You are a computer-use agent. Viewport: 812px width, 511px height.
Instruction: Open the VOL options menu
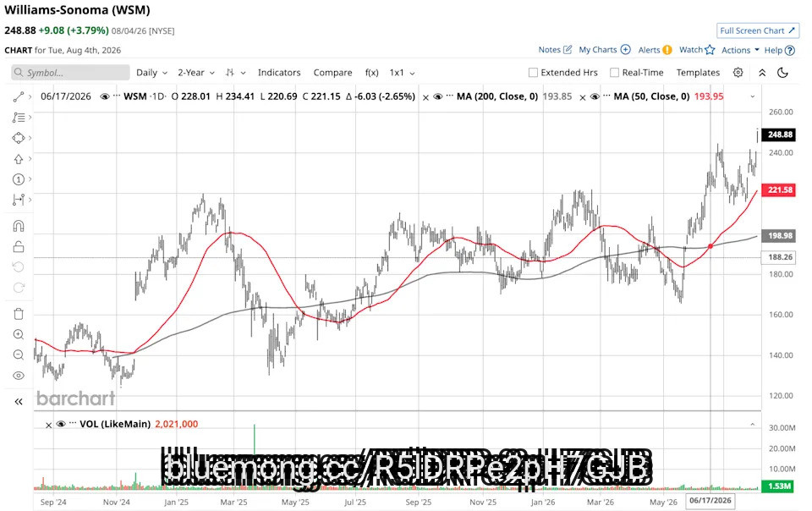(x=73, y=424)
